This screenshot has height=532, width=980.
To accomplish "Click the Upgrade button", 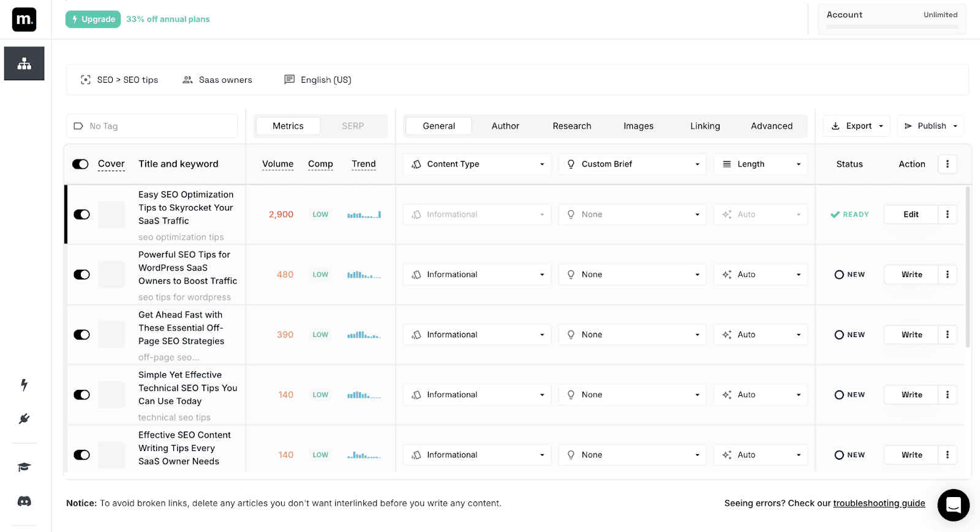I will click(93, 20).
